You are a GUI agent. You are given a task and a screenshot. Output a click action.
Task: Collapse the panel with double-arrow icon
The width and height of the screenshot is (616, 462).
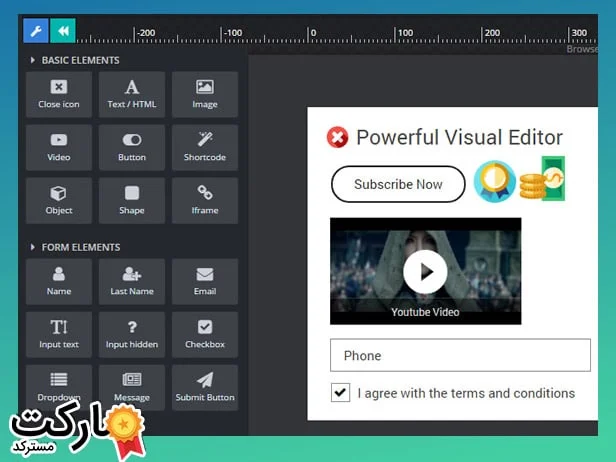click(x=63, y=31)
